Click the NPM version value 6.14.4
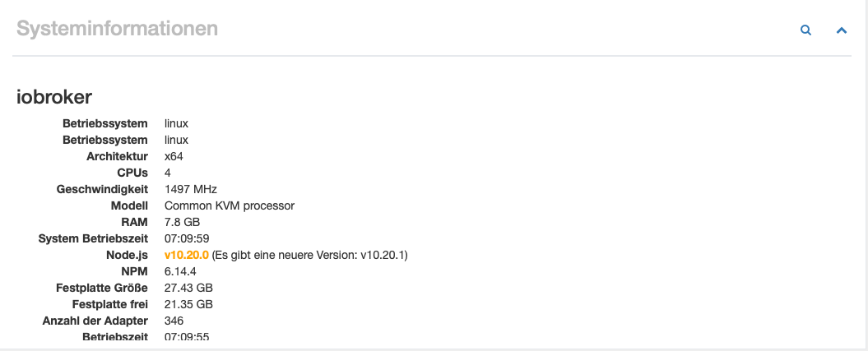Viewport: 868px width, 351px height. 180,272
